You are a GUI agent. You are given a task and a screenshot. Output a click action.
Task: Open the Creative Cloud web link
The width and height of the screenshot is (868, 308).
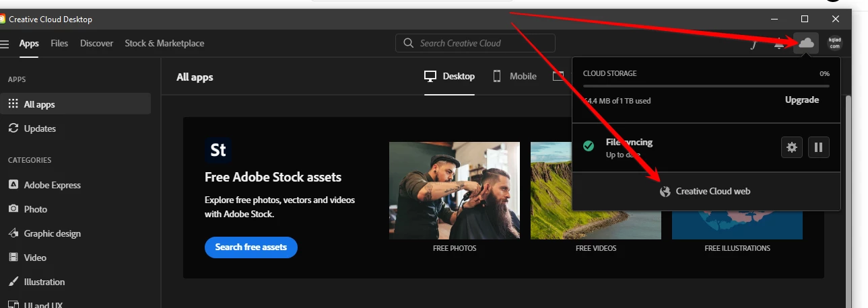(706, 192)
